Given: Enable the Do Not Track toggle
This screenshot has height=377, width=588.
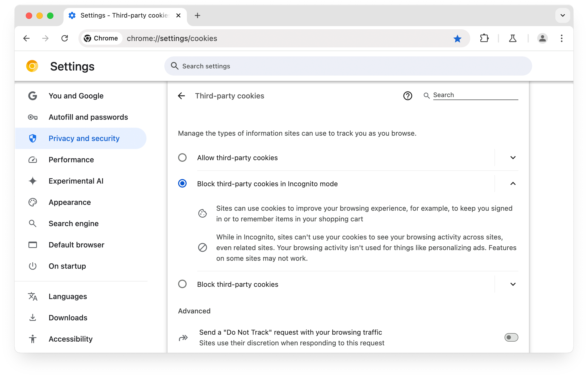Looking at the screenshot, I should (x=511, y=338).
